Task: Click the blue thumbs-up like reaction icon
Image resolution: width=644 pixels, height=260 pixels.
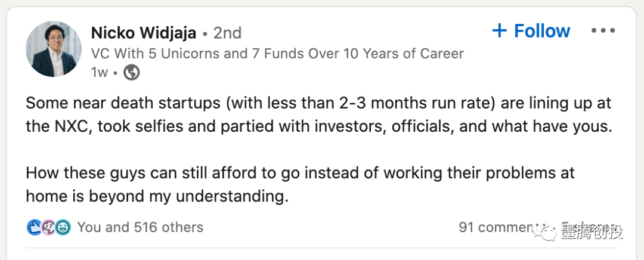Action: click(33, 227)
